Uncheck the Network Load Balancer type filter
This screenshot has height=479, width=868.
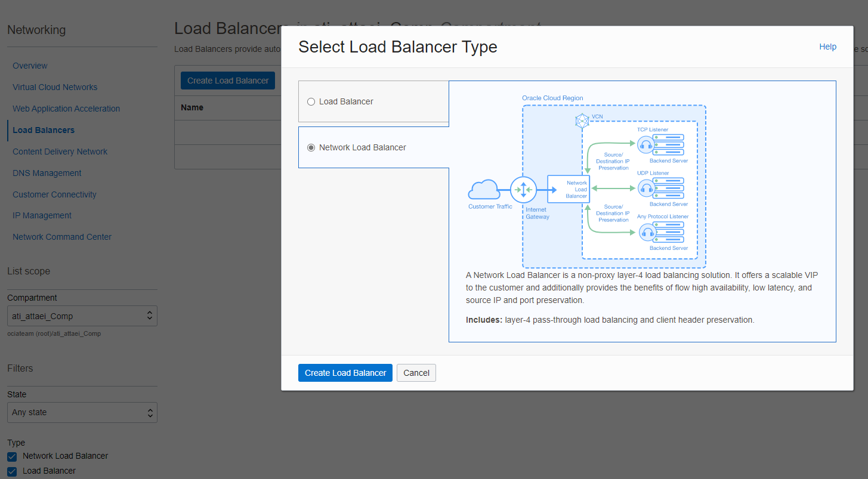coord(12,456)
